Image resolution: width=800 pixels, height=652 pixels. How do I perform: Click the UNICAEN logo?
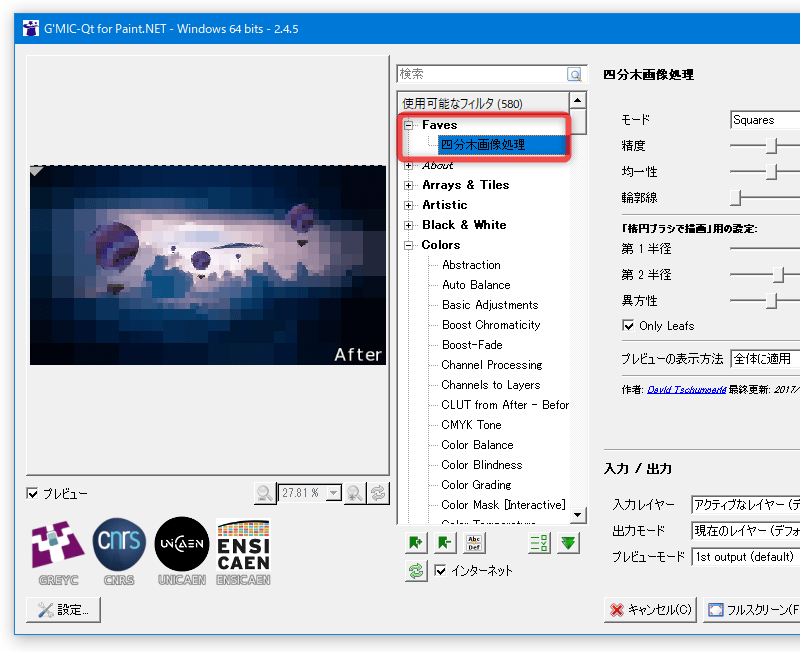point(182,553)
